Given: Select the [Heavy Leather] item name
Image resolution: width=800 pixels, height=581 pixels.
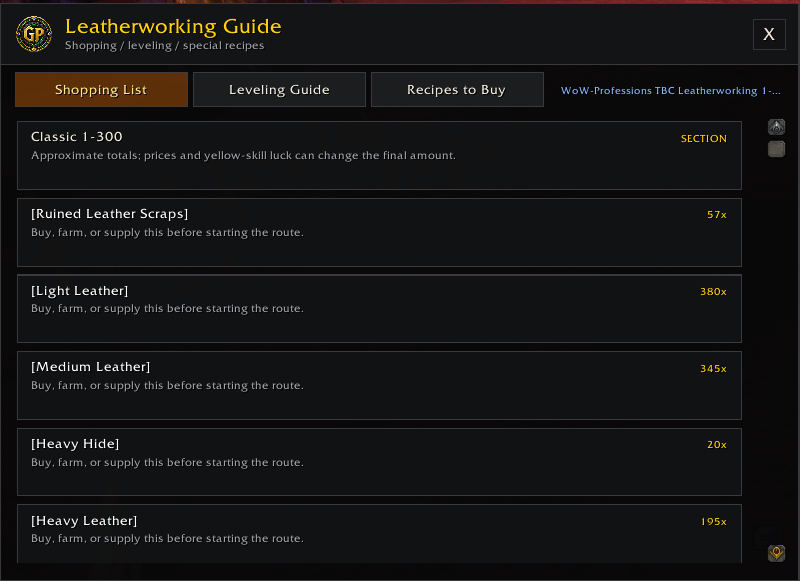Looking at the screenshot, I should click(x=84, y=521).
